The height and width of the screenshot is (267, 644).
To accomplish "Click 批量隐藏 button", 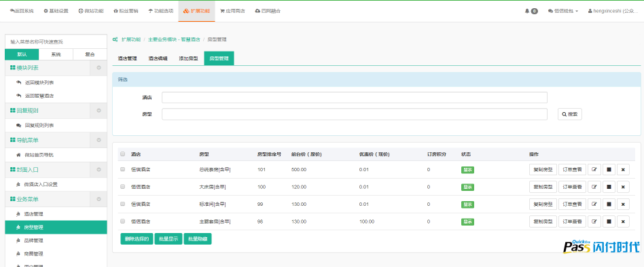I will [197, 238].
